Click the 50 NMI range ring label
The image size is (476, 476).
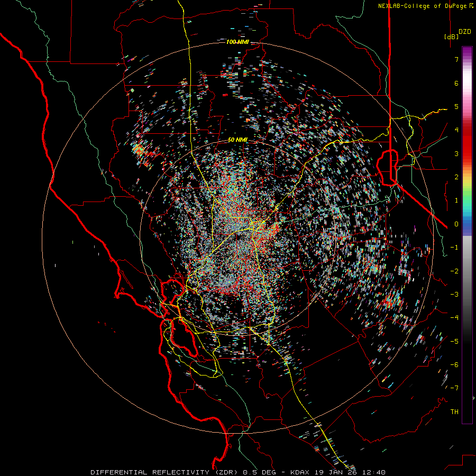point(237,140)
